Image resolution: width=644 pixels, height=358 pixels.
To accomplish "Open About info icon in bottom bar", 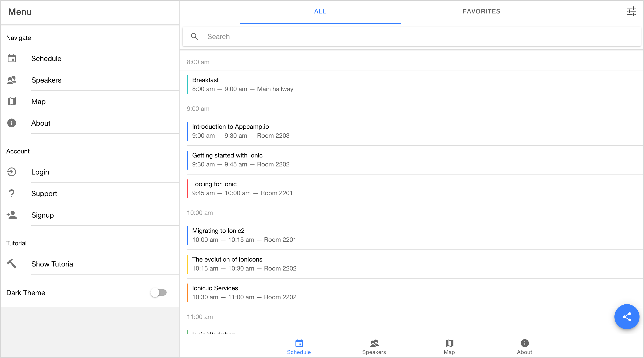I will point(524,343).
